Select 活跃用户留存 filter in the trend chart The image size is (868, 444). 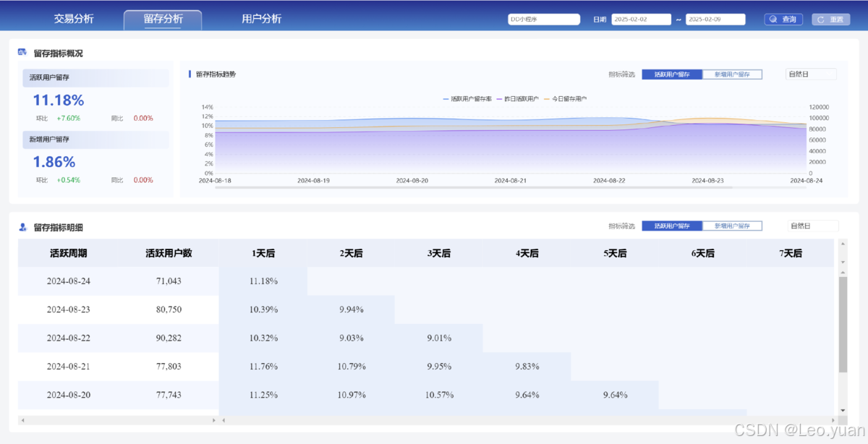pos(672,74)
